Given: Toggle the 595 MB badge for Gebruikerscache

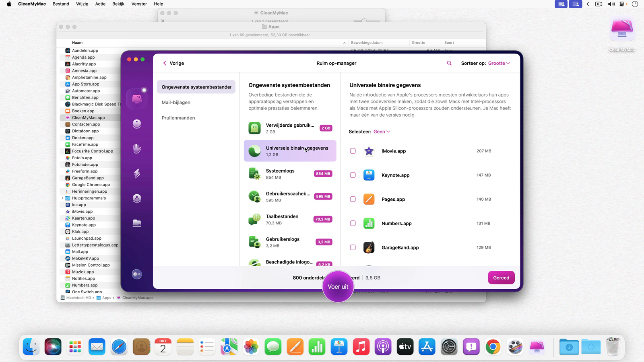Looking at the screenshot, I should [323, 197].
